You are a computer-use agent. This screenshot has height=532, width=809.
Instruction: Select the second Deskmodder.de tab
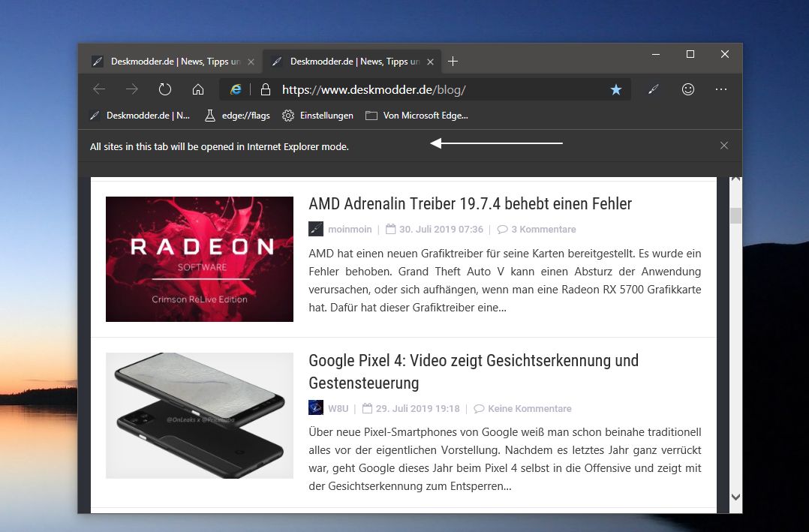pyautogui.click(x=352, y=62)
